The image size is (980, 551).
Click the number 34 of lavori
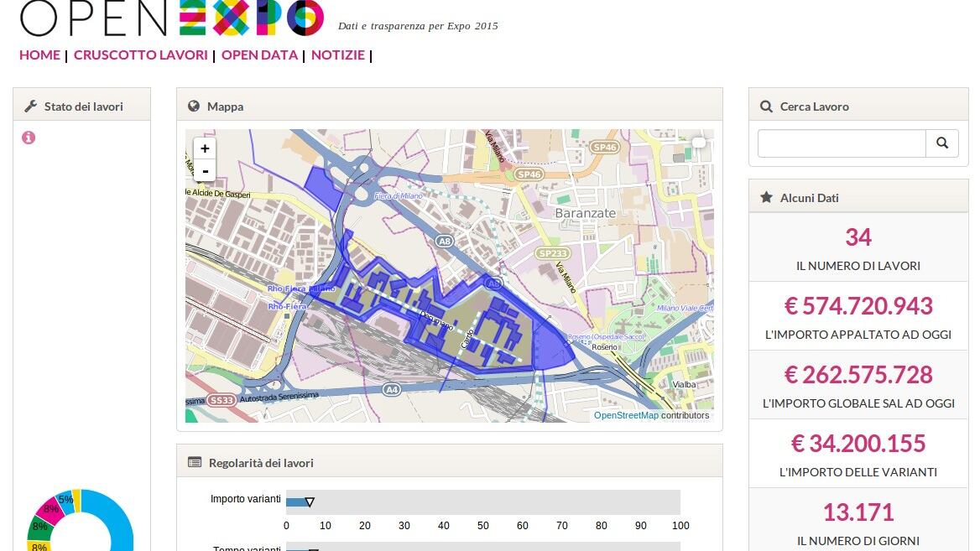coord(858,237)
